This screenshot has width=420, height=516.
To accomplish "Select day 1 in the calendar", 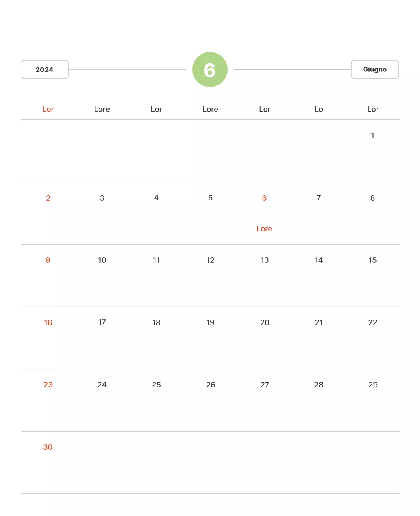I will tap(372, 135).
